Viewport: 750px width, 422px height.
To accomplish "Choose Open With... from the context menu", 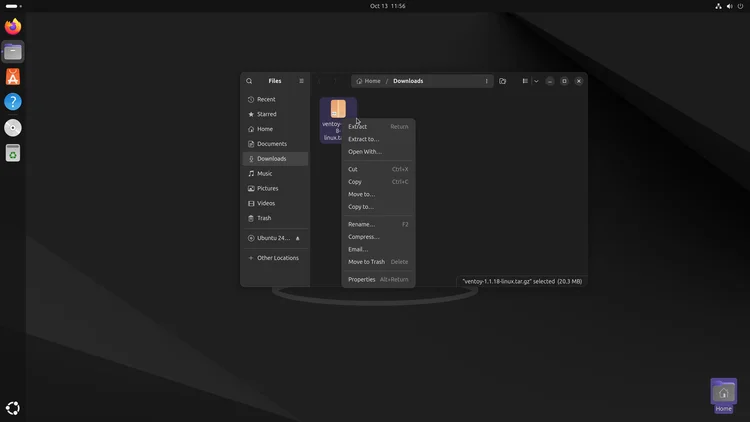I will pyautogui.click(x=378, y=152).
